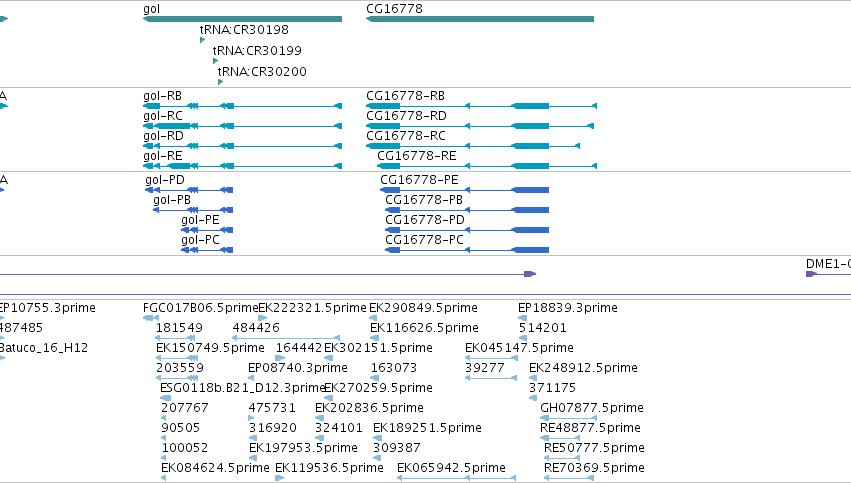The image size is (851, 483).
Task: Select the gol-PC protein feature
Action: pyautogui.click(x=207, y=250)
